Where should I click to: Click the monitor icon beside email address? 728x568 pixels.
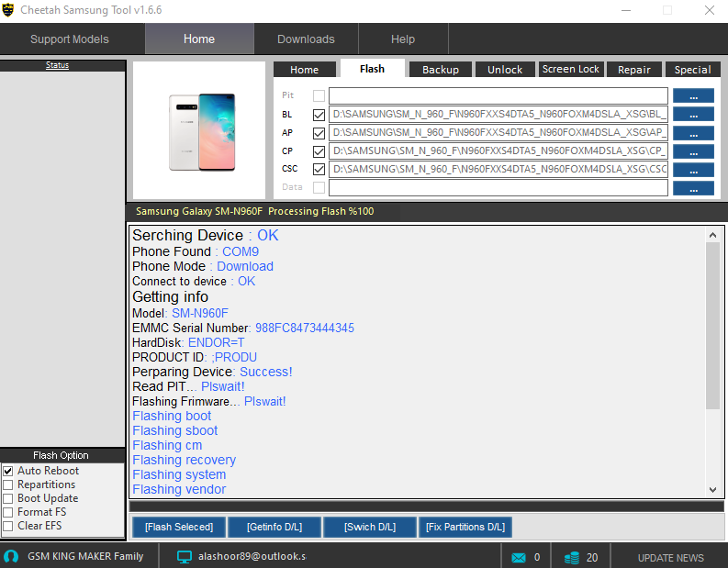[x=185, y=557]
